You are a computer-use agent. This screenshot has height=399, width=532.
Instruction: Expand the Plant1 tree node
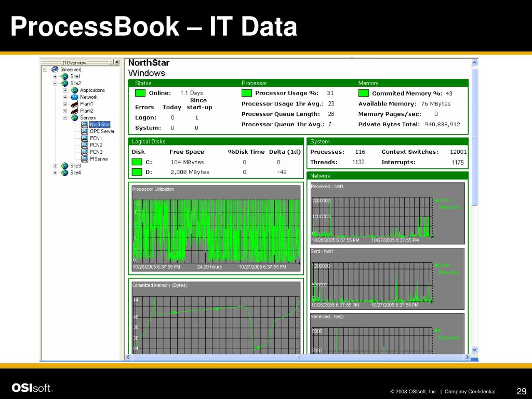coord(65,104)
